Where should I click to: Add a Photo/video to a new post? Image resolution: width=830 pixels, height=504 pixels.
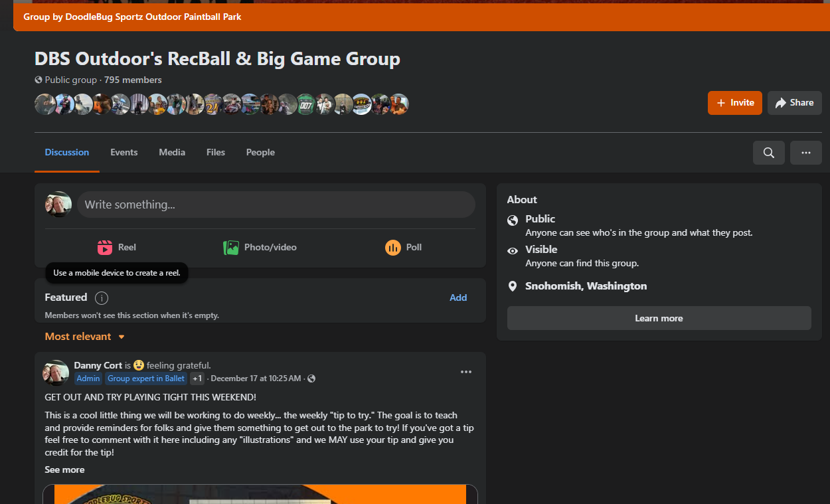pyautogui.click(x=260, y=247)
